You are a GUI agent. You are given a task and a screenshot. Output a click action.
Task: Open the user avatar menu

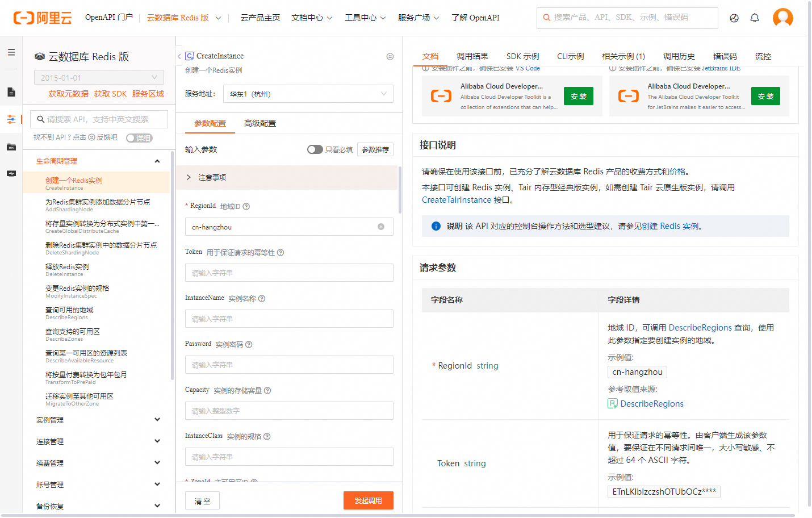click(783, 18)
